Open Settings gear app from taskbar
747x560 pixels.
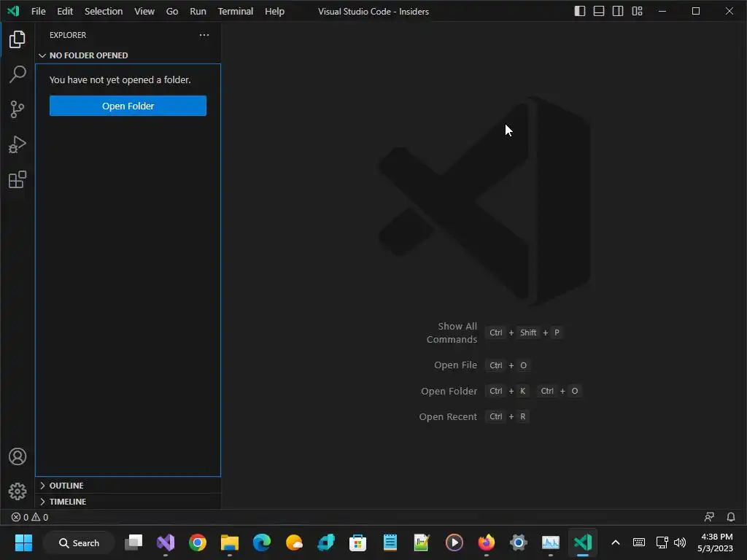click(x=519, y=542)
